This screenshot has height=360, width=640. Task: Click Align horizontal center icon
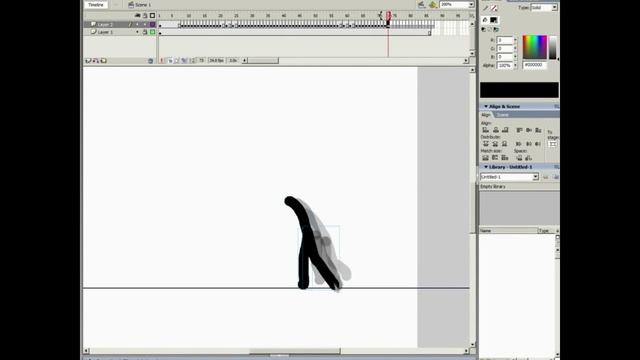tap(496, 130)
